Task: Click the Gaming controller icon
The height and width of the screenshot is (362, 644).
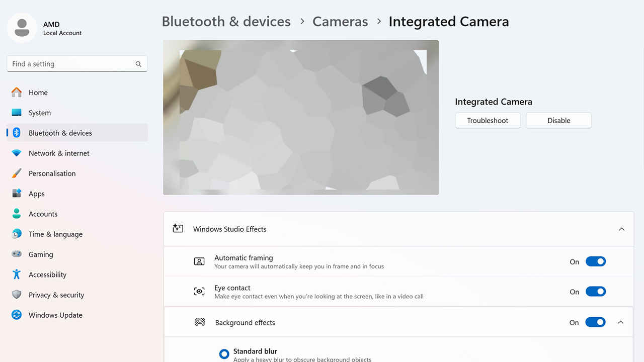Action: click(17, 254)
